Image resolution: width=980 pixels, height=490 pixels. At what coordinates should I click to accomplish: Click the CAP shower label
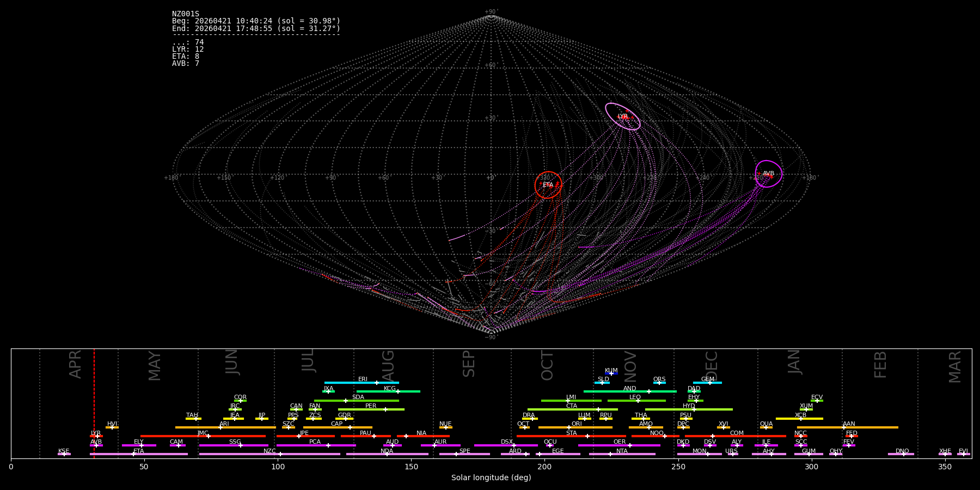pyautogui.click(x=337, y=424)
